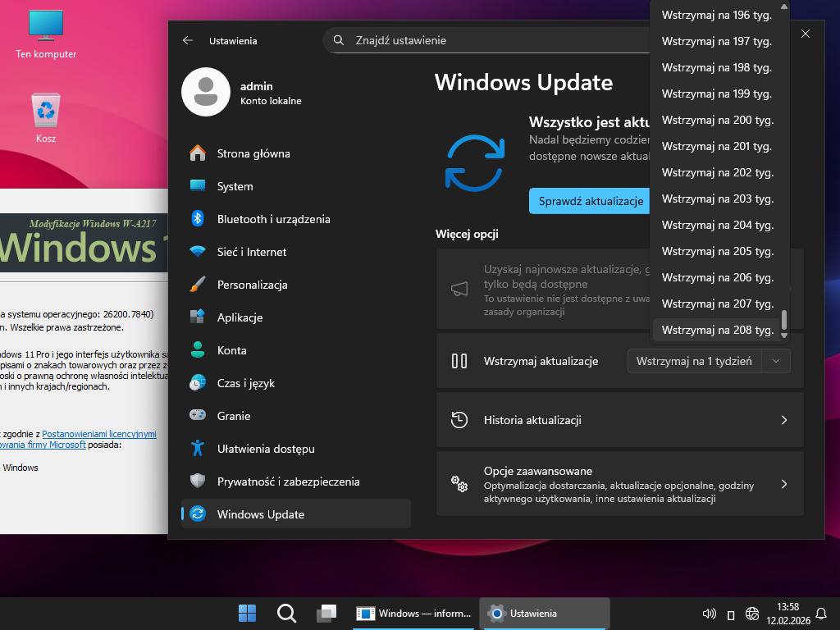This screenshot has height=630, width=840.
Task: Open Ułatwienia dostępu settings
Action: (265, 449)
